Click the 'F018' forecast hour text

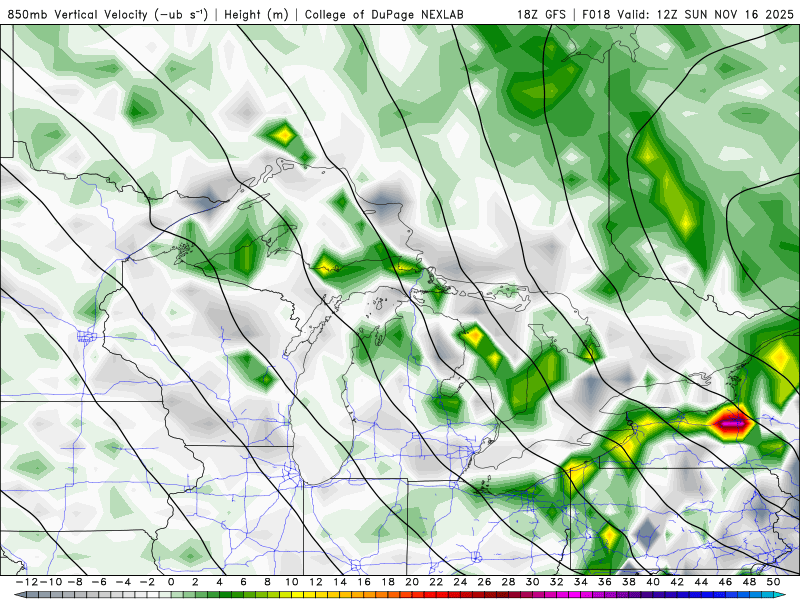(x=597, y=15)
